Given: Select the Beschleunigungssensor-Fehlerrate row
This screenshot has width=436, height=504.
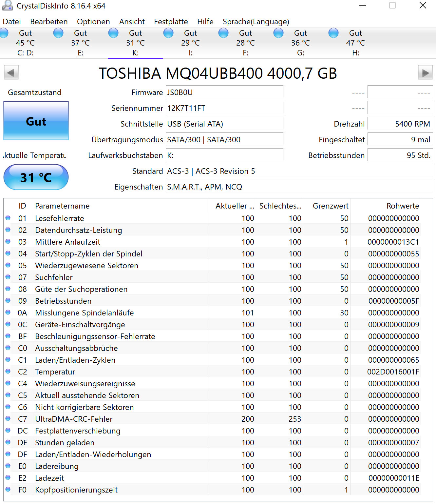Looking at the screenshot, I should 212,336.
